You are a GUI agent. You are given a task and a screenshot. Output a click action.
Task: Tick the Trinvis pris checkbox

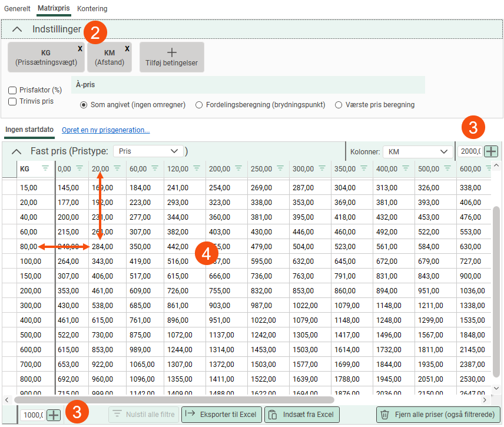coord(12,101)
